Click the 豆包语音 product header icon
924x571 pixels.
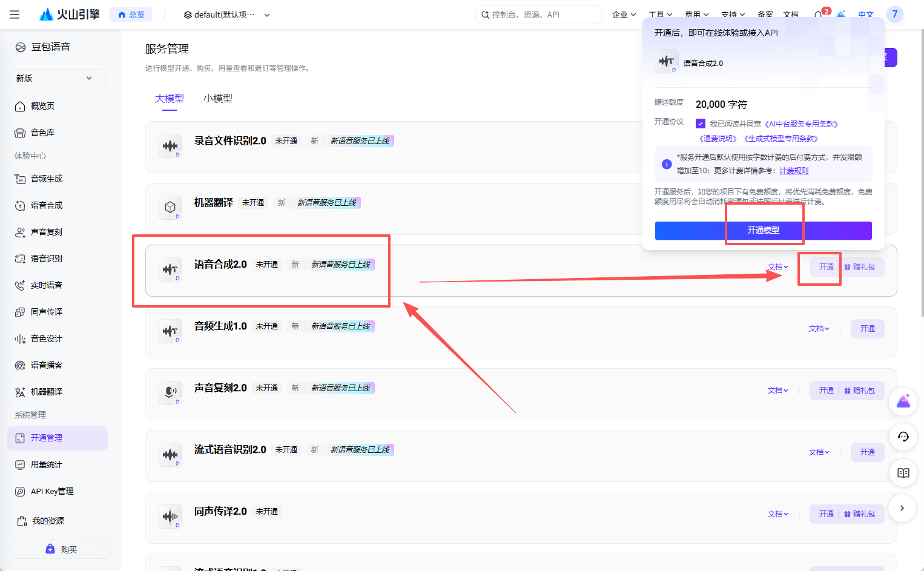[21, 47]
